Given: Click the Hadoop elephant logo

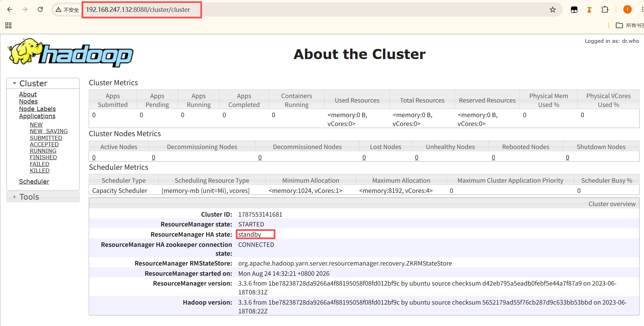Looking at the screenshot, I should tap(71, 53).
